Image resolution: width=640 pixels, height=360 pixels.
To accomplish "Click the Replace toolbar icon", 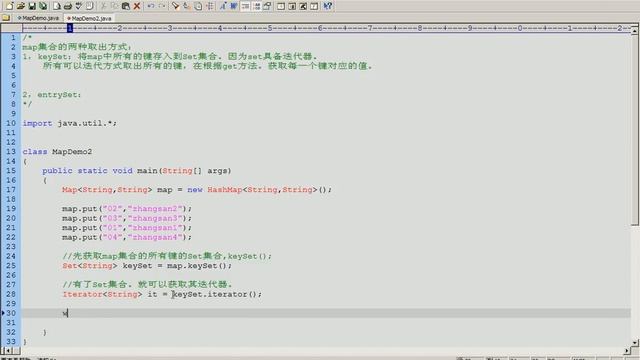I will [x=187, y=6].
